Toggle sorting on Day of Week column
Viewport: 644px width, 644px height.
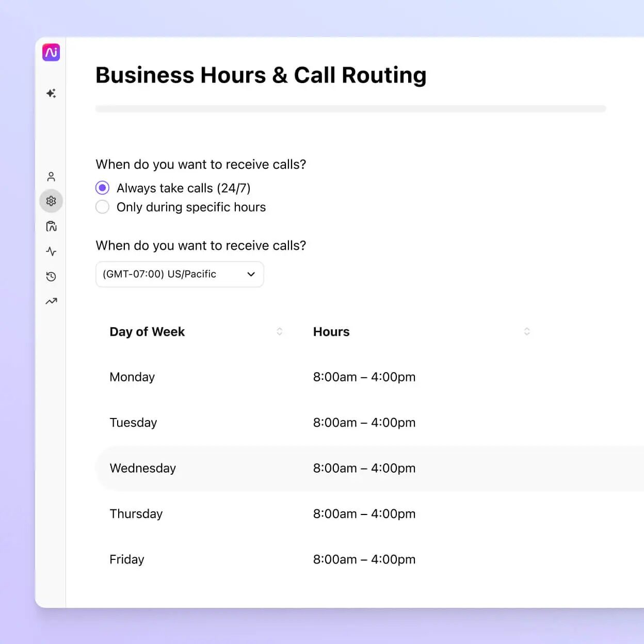pos(279,331)
